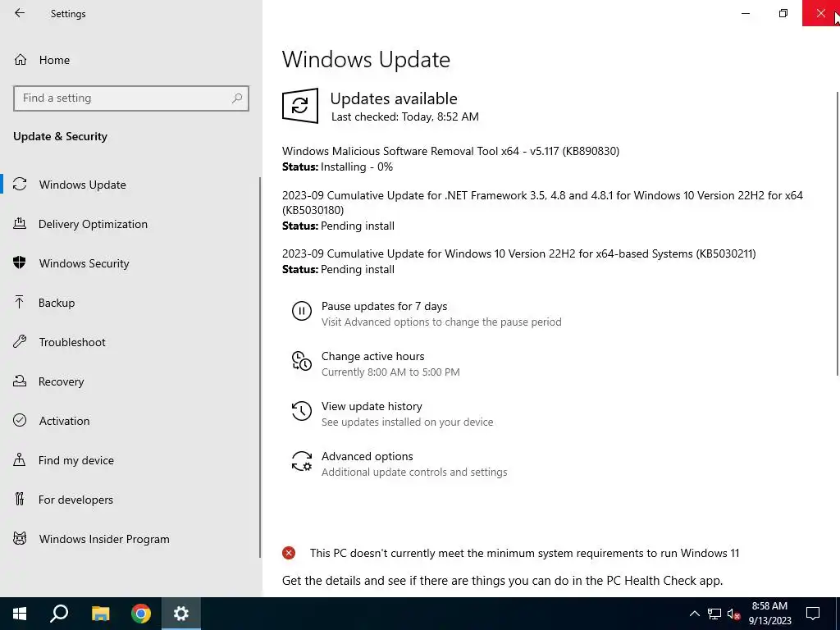Click the Recovery icon in sidebar
The image size is (840, 630).
tap(20, 381)
